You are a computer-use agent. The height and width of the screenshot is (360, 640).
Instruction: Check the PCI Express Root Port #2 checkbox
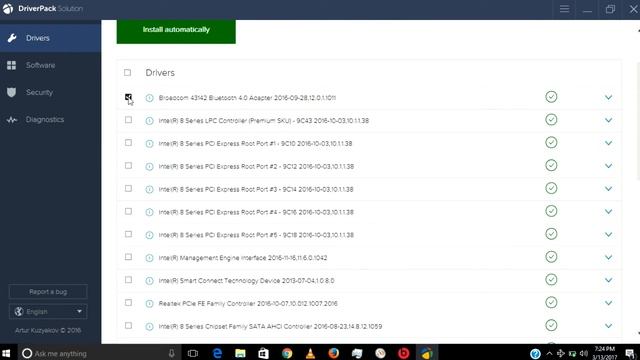tap(128, 166)
